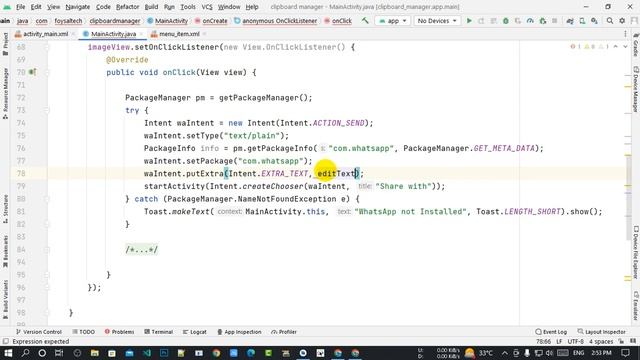Click the override gutter icon on line 70
The width and height of the screenshot is (640, 360).
[32, 72]
